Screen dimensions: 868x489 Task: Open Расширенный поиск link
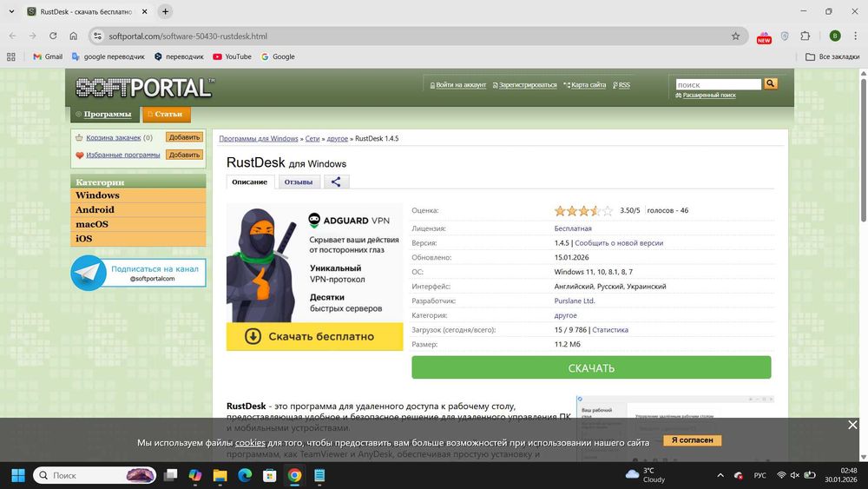click(709, 96)
